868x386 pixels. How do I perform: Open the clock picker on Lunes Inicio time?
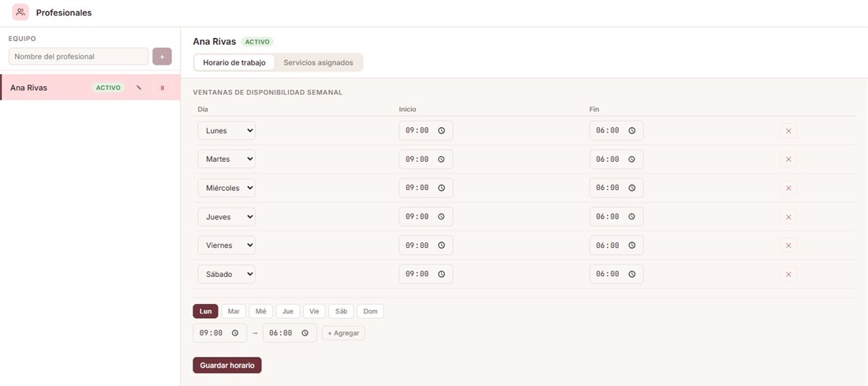point(441,131)
